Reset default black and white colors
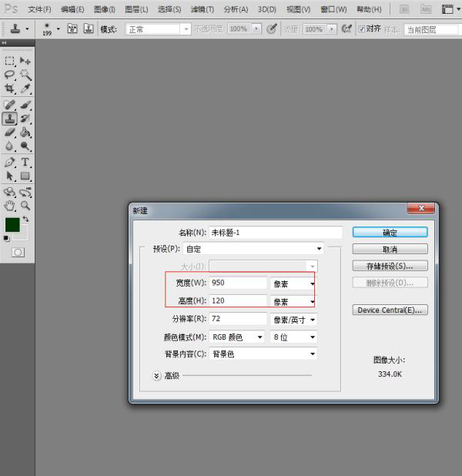 [6, 238]
